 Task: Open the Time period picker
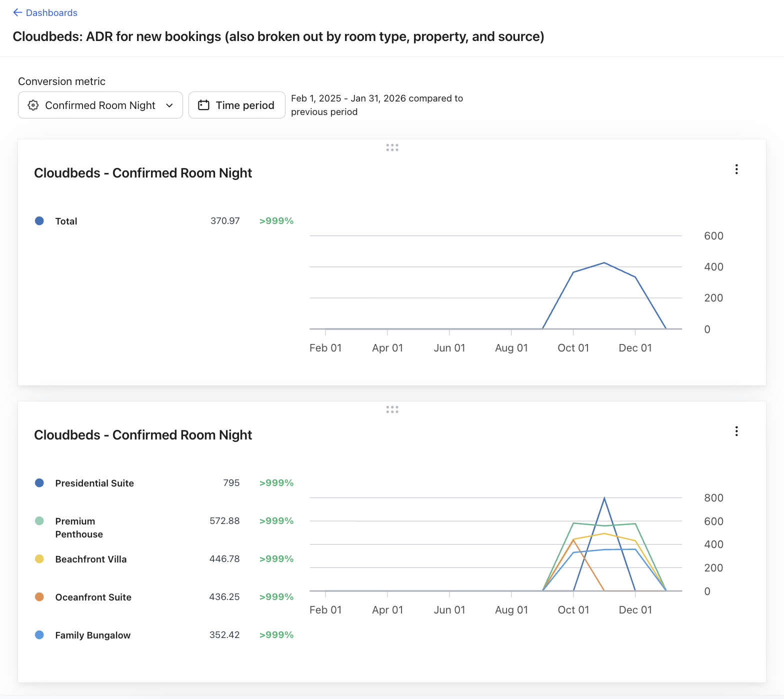(236, 105)
